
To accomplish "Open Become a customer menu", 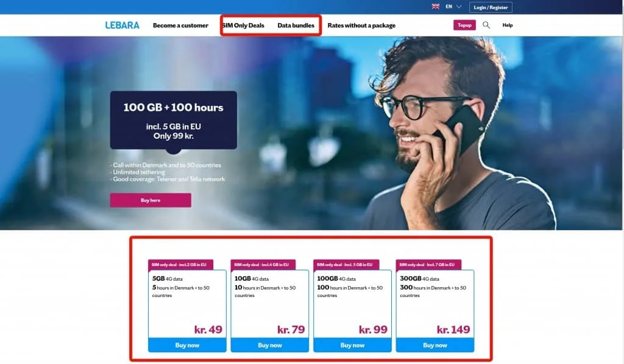I will (x=180, y=26).
